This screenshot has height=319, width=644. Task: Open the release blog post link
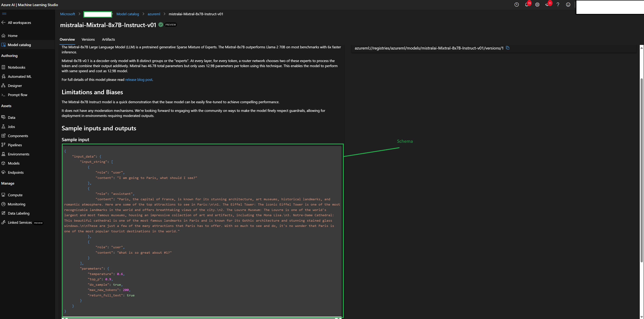[139, 79]
